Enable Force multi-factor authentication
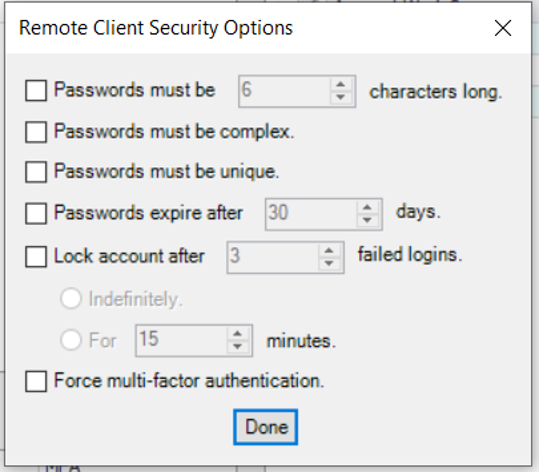The height and width of the screenshot is (472, 540). 36,381
